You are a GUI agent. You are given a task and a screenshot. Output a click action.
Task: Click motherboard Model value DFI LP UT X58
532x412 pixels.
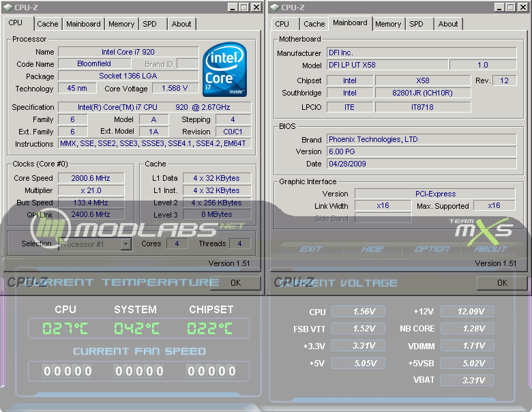(x=387, y=65)
